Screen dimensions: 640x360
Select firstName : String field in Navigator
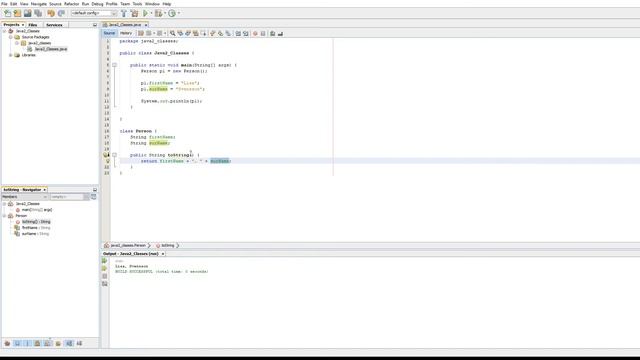[x=36, y=228]
